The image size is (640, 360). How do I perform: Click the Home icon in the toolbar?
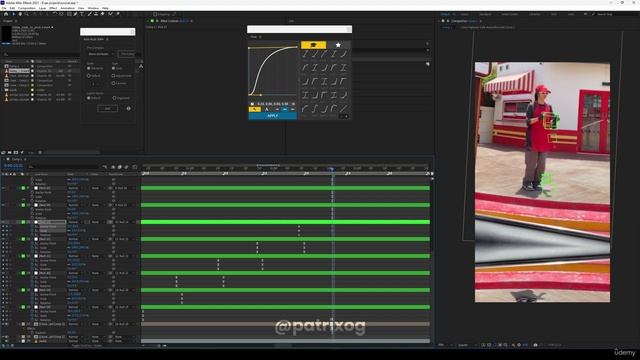[6, 14]
